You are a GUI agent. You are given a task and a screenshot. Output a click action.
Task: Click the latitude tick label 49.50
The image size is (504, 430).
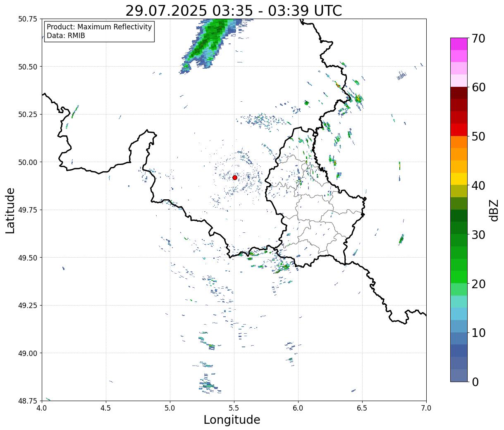click(x=28, y=258)
